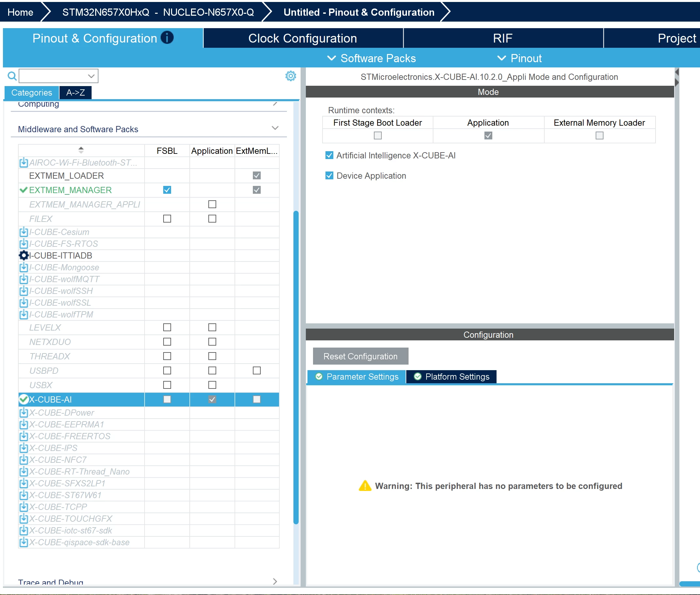Select the Categories tab

point(32,92)
